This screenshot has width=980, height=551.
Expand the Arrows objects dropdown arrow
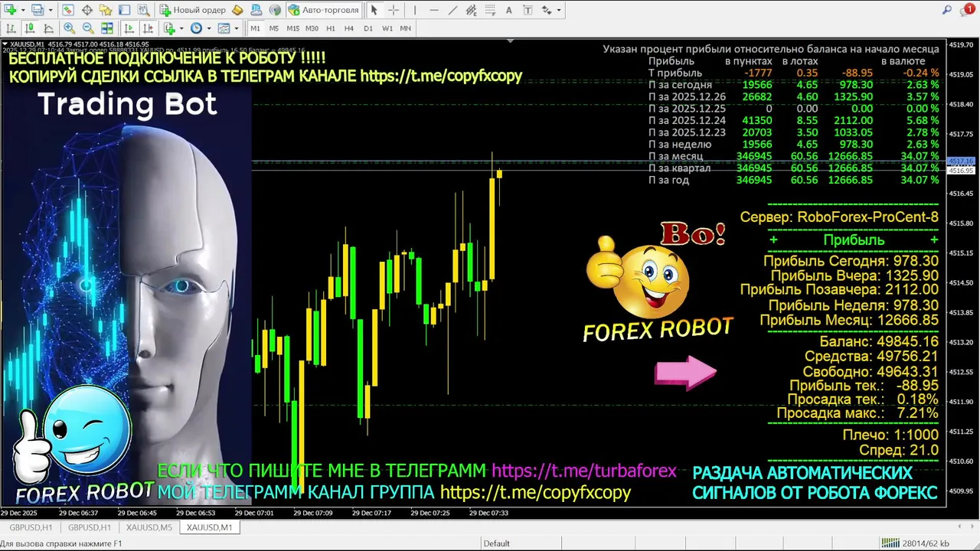[x=558, y=11]
